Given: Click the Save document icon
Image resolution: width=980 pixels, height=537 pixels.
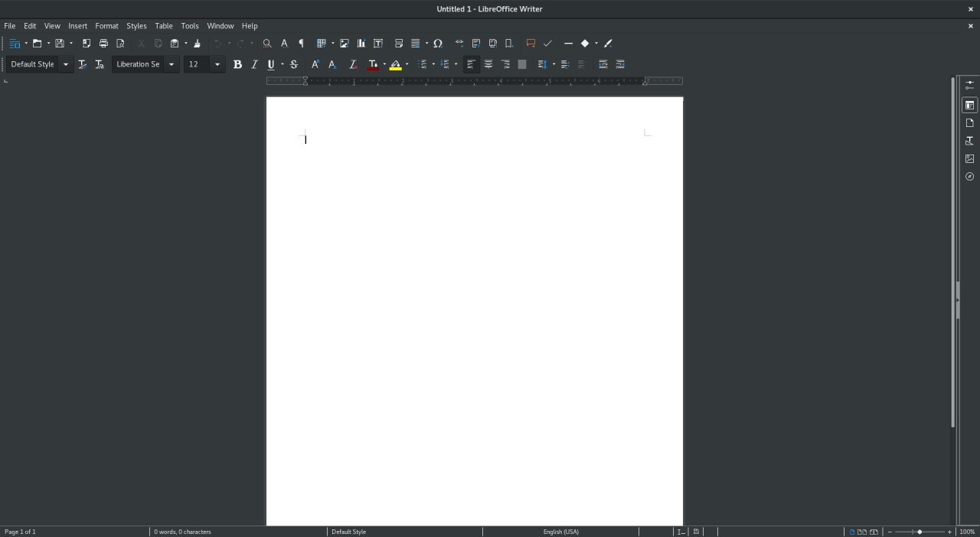Looking at the screenshot, I should tap(59, 44).
